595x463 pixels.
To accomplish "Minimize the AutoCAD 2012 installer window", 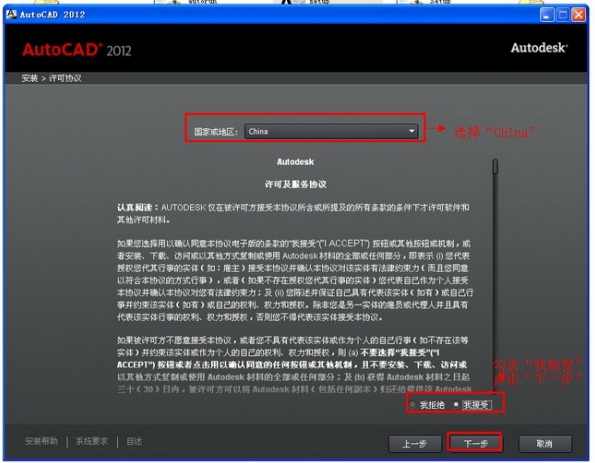I will tap(547, 15).
